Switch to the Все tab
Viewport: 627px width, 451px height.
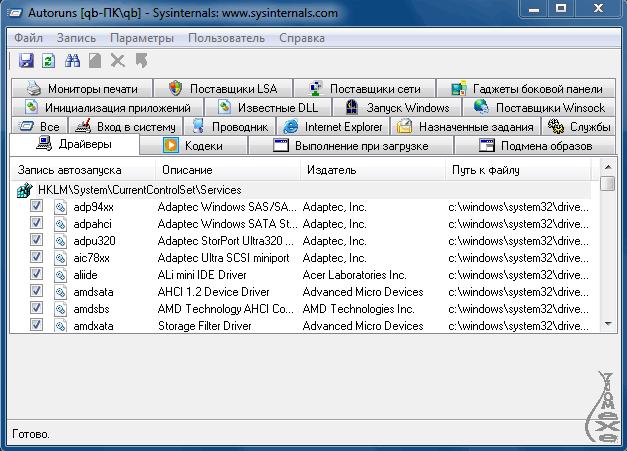(x=39, y=127)
